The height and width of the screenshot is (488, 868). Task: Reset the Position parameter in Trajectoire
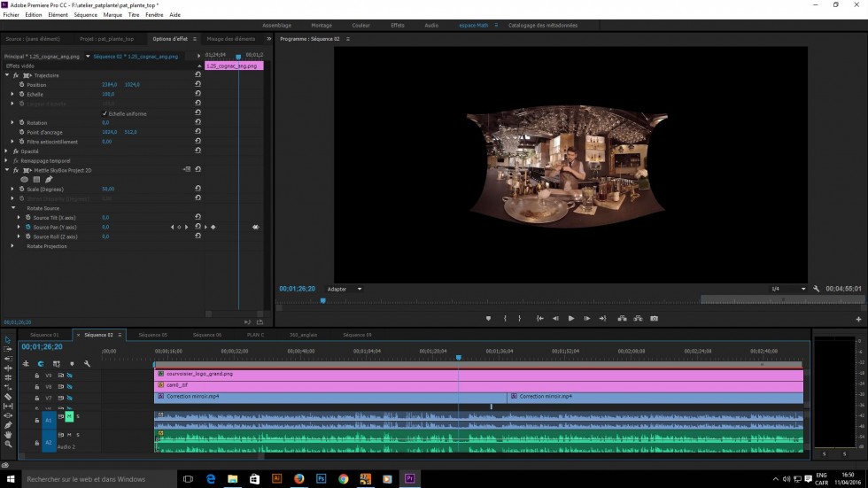click(x=198, y=84)
